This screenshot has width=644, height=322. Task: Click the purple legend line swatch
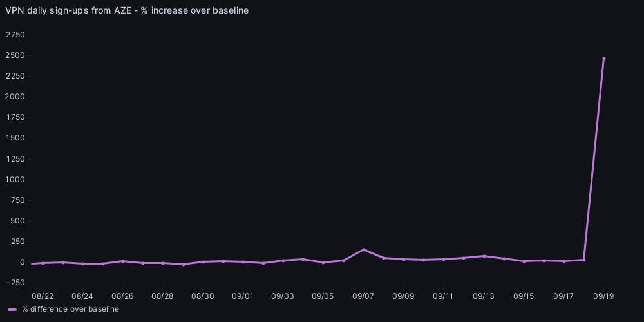click(x=12, y=309)
